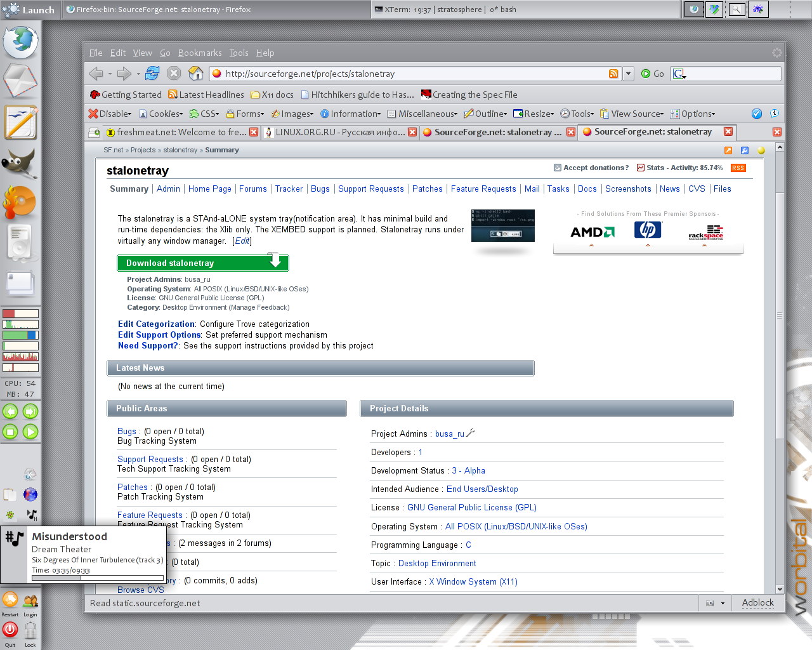Image resolution: width=812 pixels, height=650 pixels.
Task: Click the song progress bar in the Misunderstood popup
Action: point(98,578)
